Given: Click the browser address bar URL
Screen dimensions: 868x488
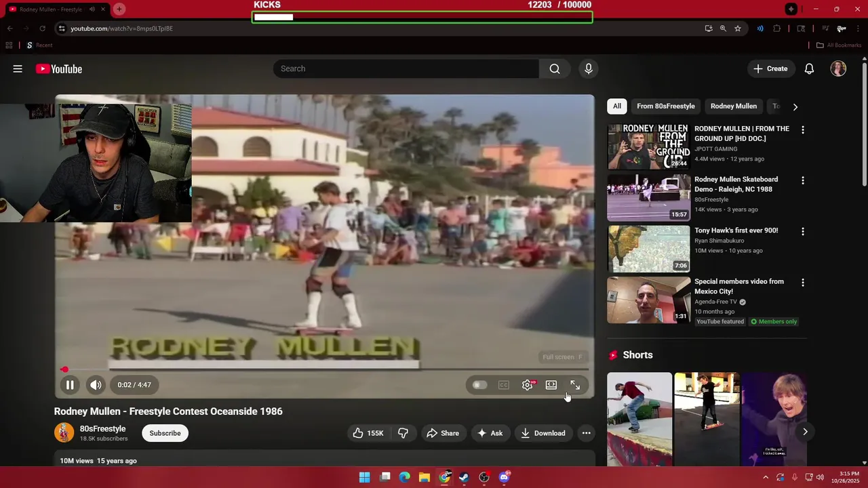Looking at the screenshot, I should tap(122, 28).
